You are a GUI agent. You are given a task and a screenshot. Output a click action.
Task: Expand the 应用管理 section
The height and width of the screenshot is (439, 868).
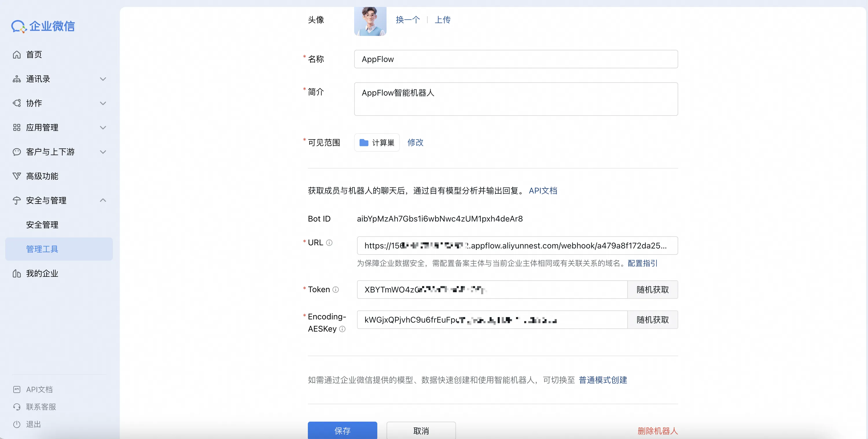click(x=103, y=127)
